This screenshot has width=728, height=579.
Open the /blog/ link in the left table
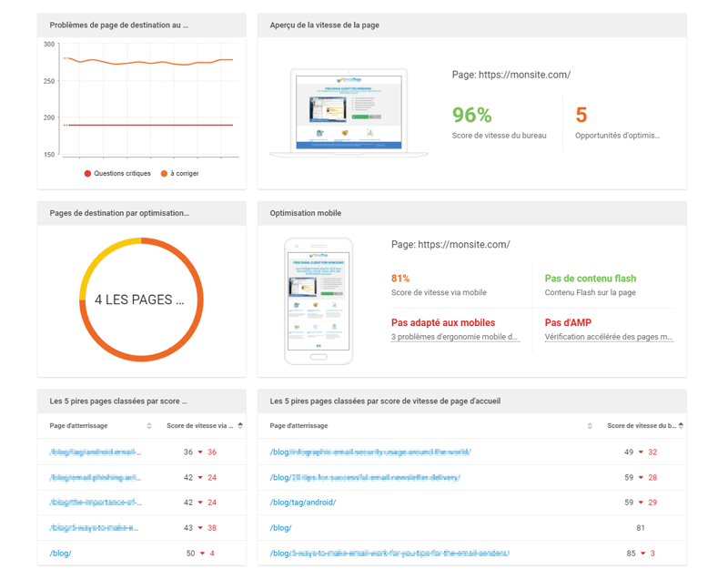tap(60, 554)
